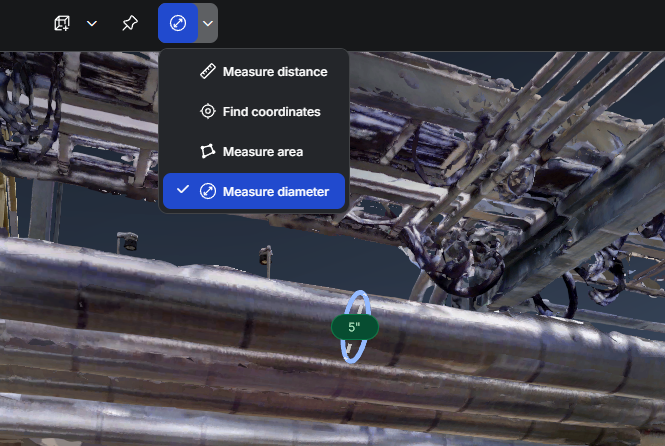Expand the chevron beside the cube icon

click(92, 23)
